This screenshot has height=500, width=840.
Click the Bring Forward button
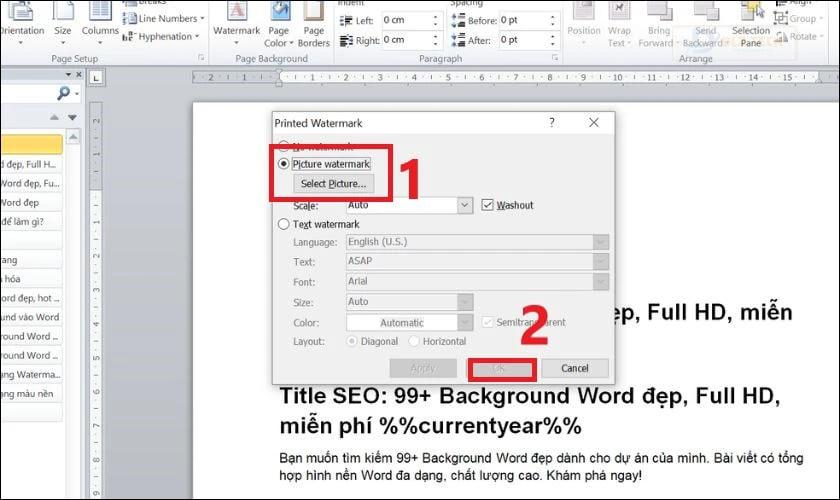[658, 24]
